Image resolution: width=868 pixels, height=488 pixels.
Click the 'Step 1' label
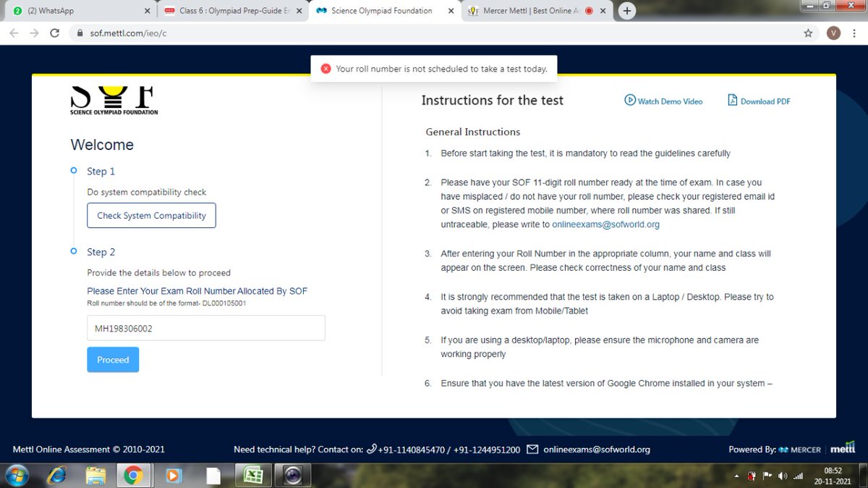pyautogui.click(x=101, y=172)
